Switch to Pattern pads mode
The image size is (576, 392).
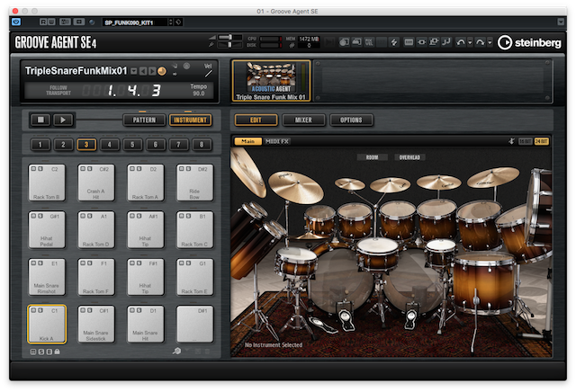144,120
